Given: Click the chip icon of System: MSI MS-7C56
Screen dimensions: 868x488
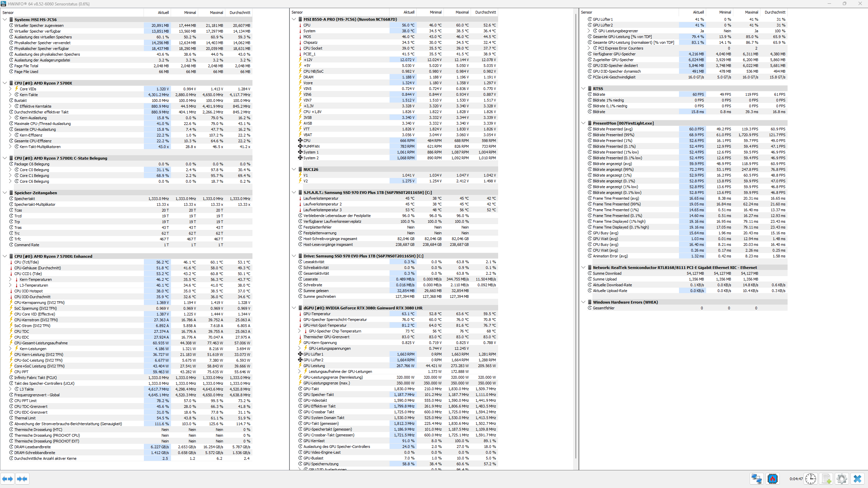Looking at the screenshot, I should [x=11, y=20].
